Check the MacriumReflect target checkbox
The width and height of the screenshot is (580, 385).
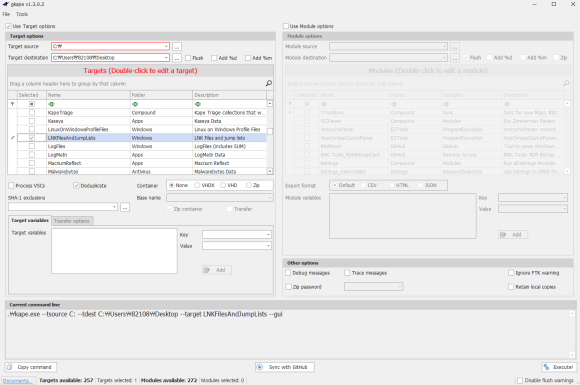coord(32,163)
